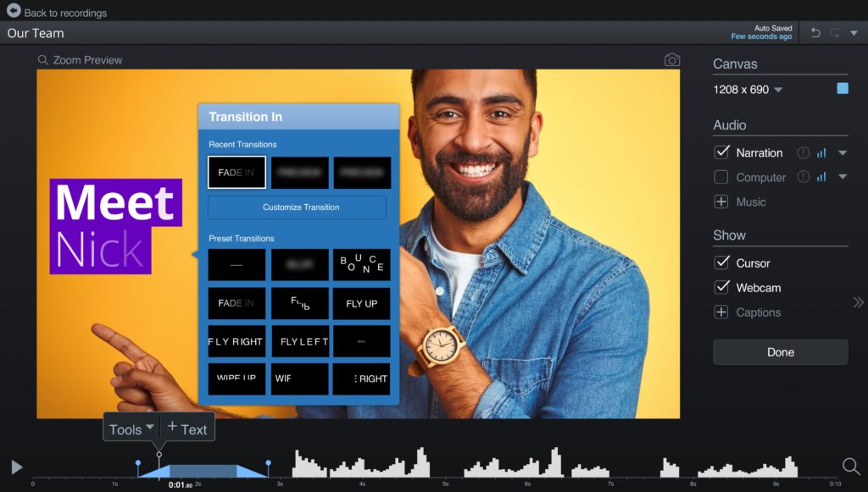Add music using the plus Music icon
Viewport: 868px width, 492px height.
(720, 202)
